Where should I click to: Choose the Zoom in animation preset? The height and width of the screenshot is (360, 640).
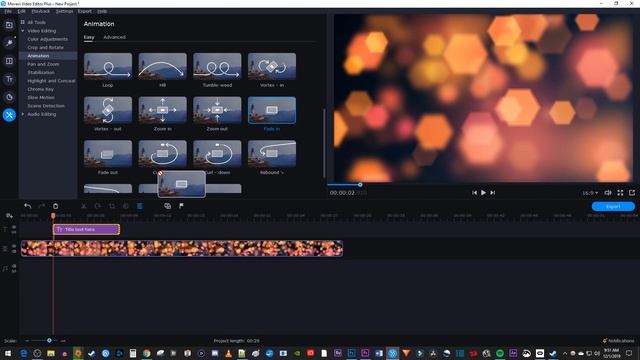click(162, 110)
